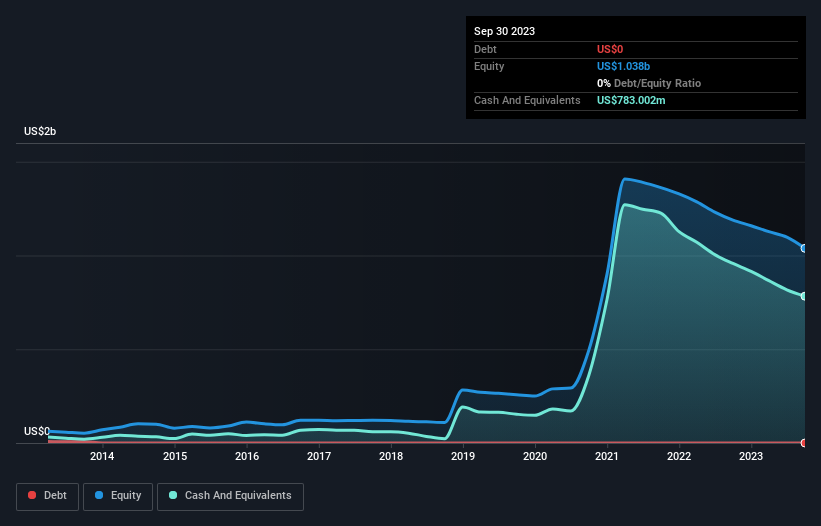Click the red US$0 debt value
This screenshot has width=821, height=526.
tap(610, 49)
